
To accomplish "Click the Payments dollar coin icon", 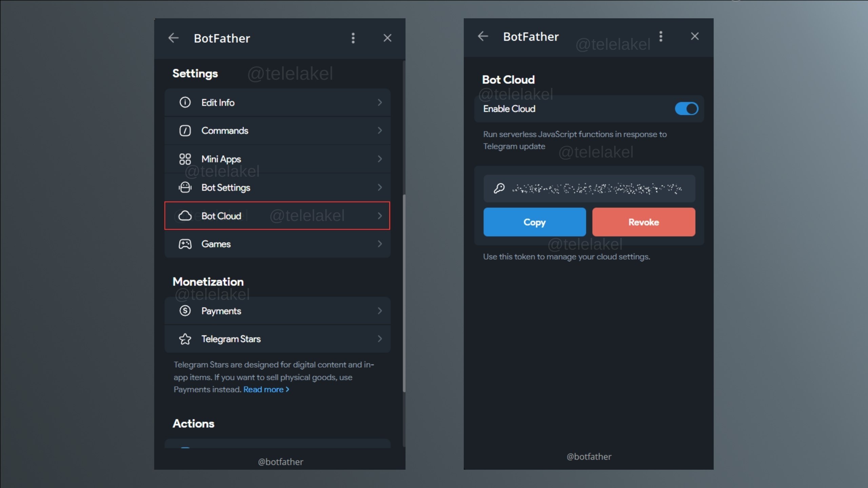I will tap(185, 311).
